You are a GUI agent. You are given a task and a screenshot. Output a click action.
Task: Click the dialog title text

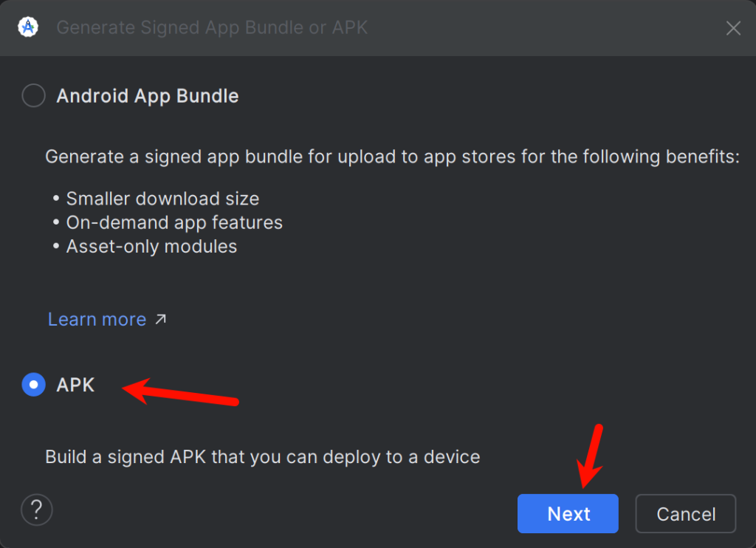(x=212, y=28)
